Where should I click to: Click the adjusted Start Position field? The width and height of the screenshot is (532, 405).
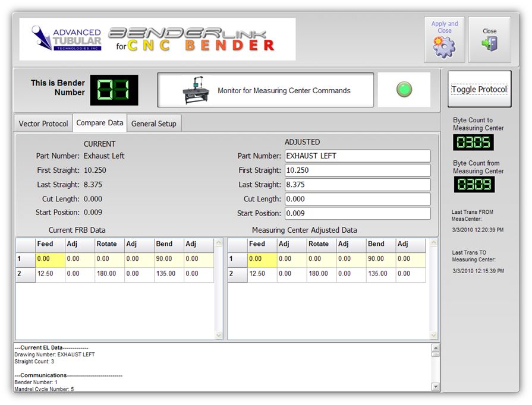pos(357,214)
